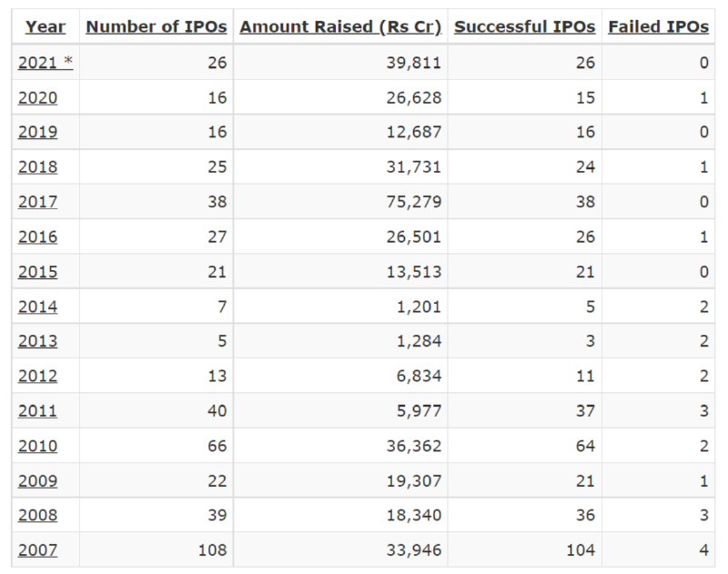
Task: Sort by Successful IPOs column header
Action: point(524,27)
